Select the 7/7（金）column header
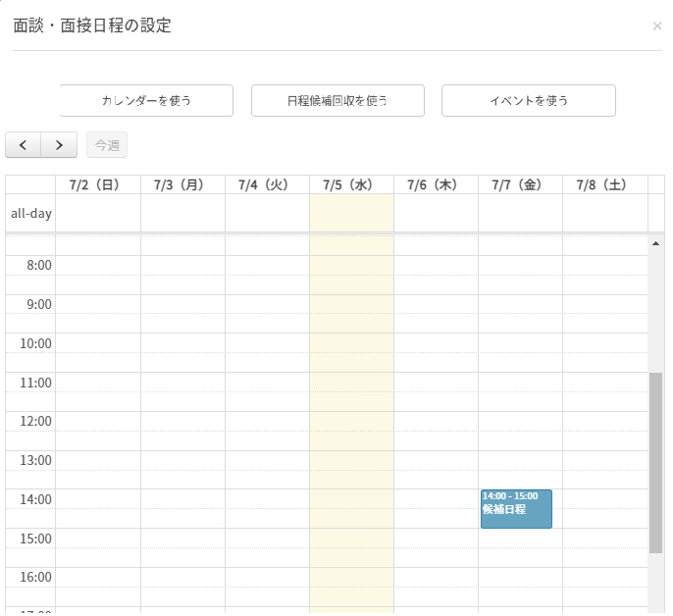The height and width of the screenshot is (616, 673). pyautogui.click(x=520, y=184)
